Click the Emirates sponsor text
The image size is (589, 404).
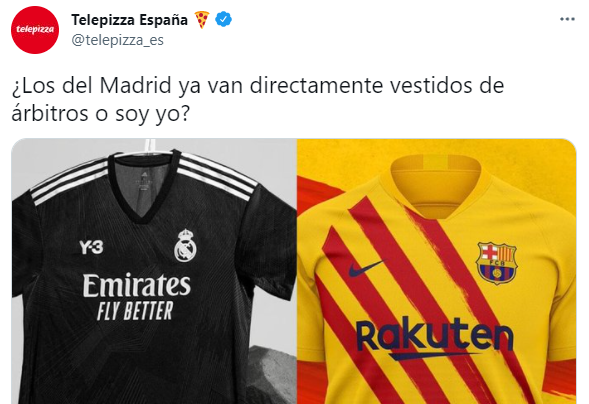coord(137,285)
